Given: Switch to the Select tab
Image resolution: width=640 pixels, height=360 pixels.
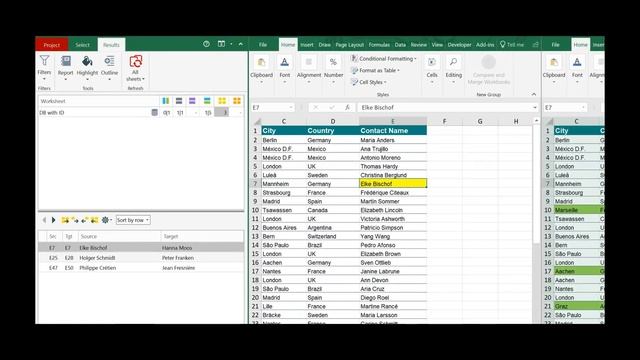Looking at the screenshot, I should coord(82,45).
